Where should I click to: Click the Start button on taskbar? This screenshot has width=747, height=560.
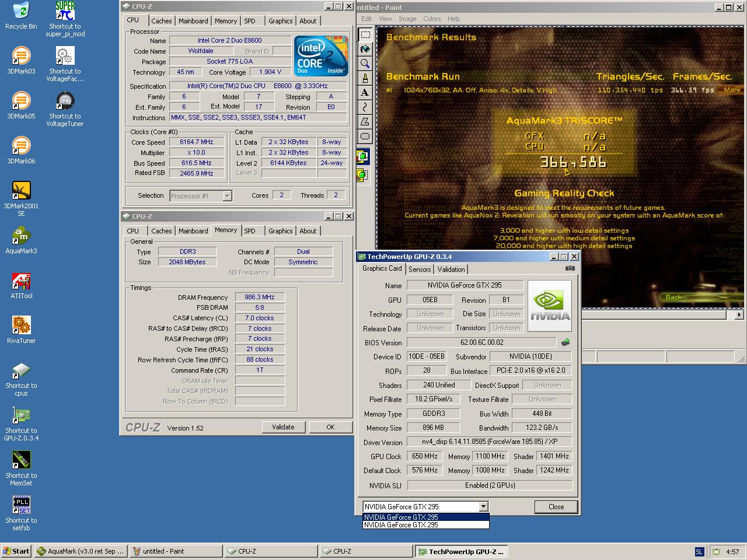[x=16, y=551]
